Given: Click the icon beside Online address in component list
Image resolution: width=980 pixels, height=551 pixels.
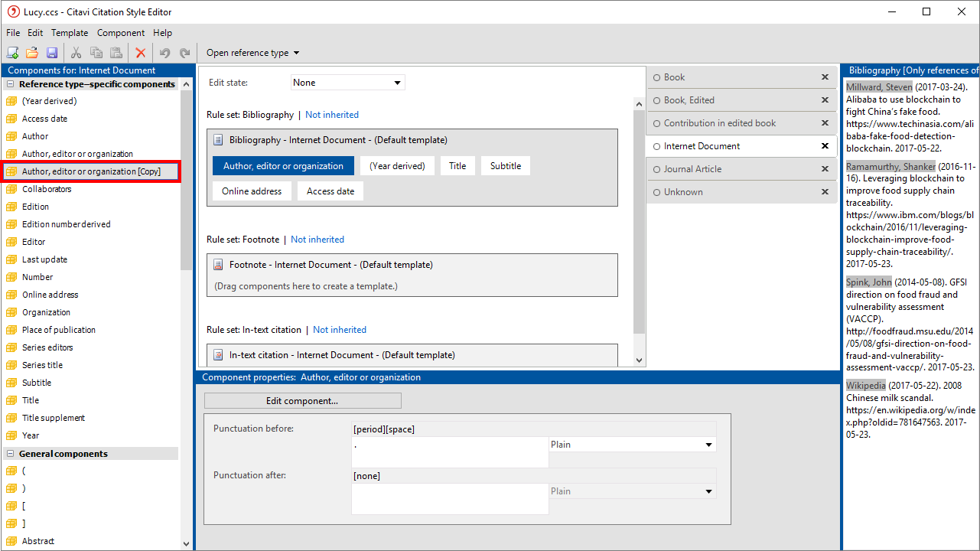Looking at the screenshot, I should click(11, 295).
